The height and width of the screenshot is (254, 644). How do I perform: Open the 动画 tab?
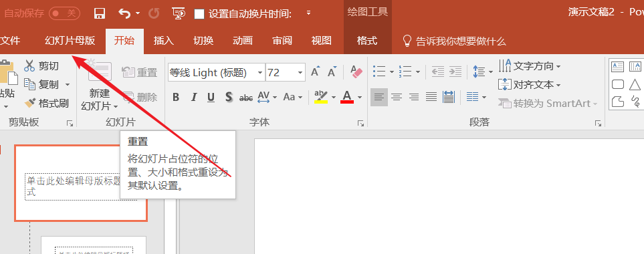[x=243, y=41]
